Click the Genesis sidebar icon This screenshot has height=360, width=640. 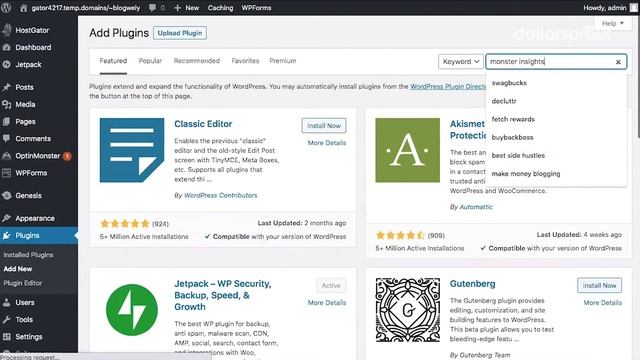(x=7, y=196)
